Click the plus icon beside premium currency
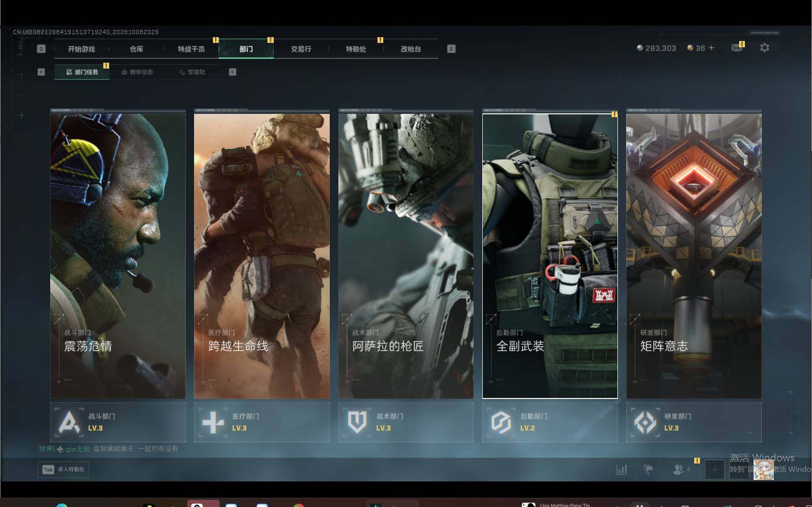Screen dimensions: 812x507 tap(711, 48)
